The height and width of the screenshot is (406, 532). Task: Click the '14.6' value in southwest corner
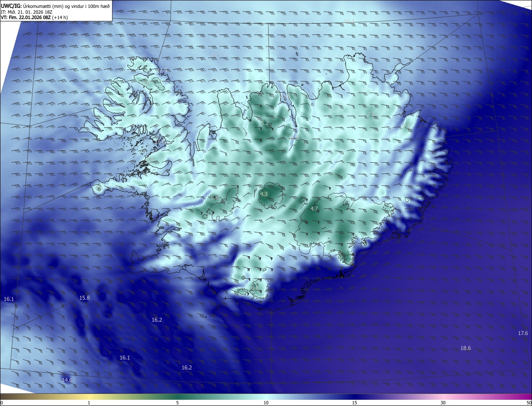pos(67,380)
